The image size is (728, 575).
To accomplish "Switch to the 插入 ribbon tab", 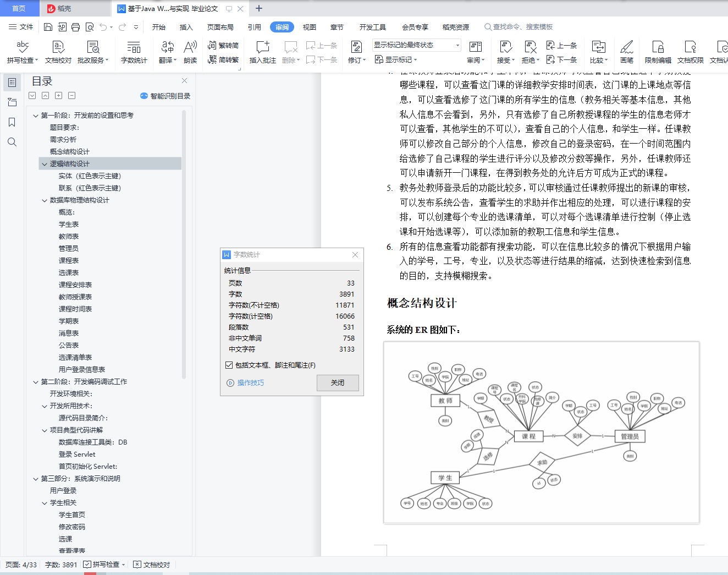I will pyautogui.click(x=186, y=27).
